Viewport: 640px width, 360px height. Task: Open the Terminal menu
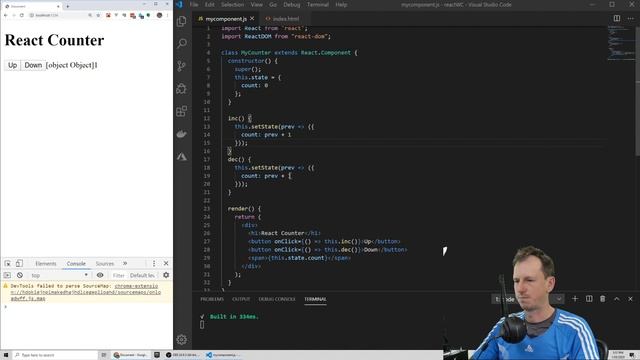click(318, 4)
